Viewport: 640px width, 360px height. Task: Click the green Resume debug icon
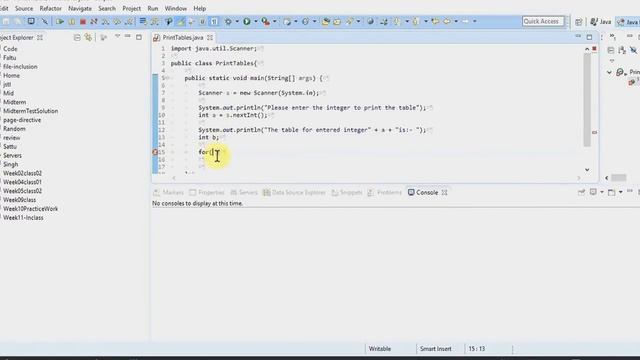(x=60, y=21)
